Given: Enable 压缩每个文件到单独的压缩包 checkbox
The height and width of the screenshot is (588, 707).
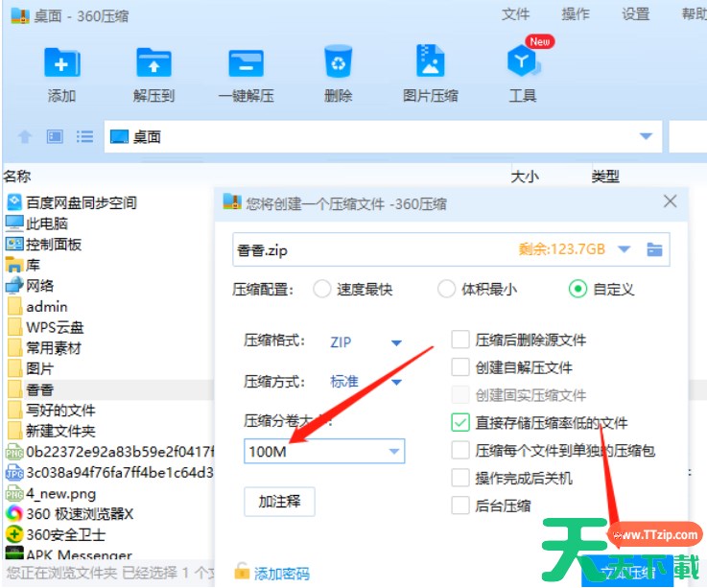Looking at the screenshot, I should [x=460, y=450].
